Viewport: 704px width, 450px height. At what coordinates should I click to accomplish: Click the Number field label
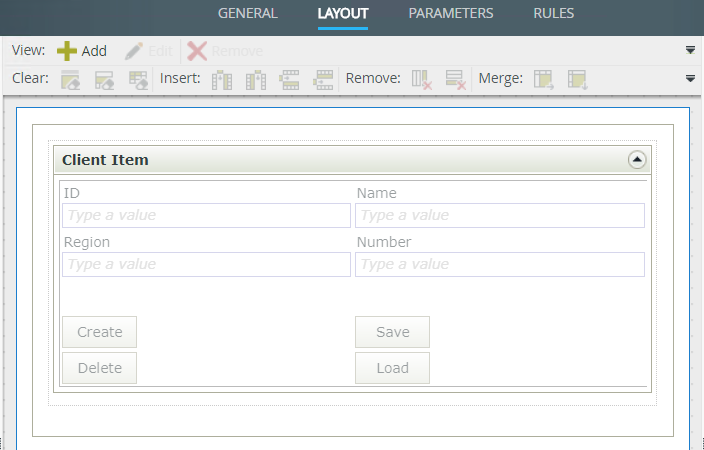[384, 242]
